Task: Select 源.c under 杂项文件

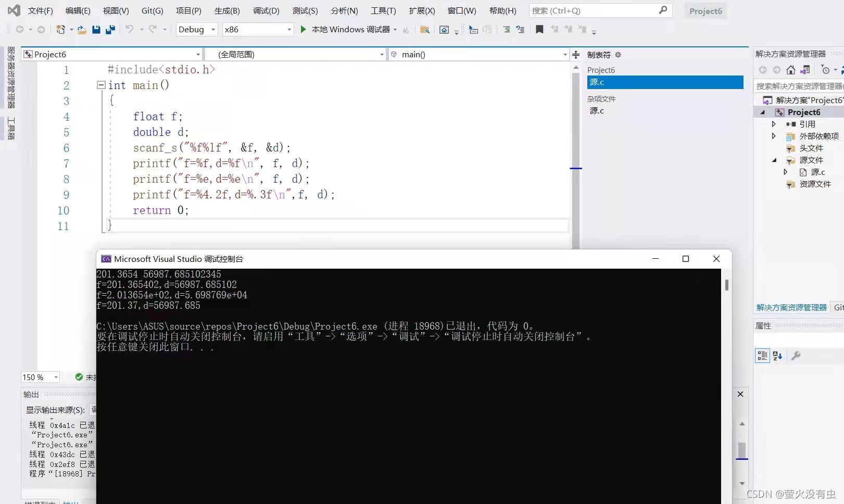Action: (597, 110)
